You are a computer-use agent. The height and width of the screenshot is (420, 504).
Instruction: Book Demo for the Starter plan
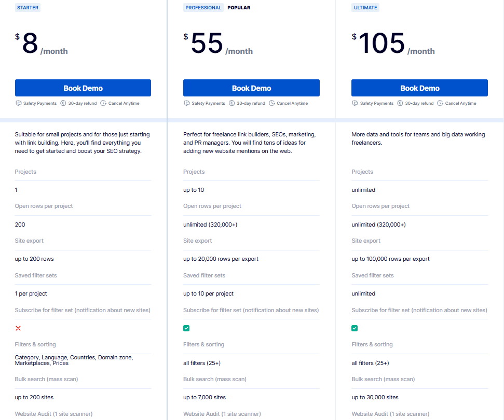(x=83, y=88)
